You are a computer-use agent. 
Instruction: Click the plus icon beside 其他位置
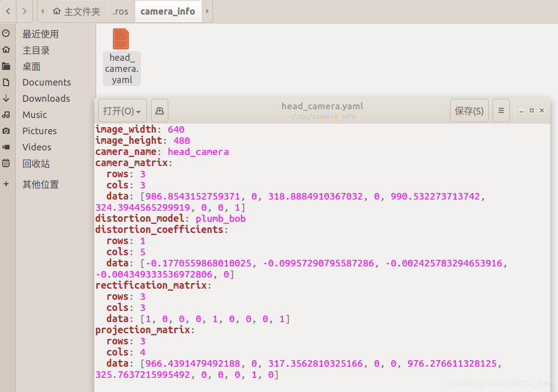click(x=6, y=184)
